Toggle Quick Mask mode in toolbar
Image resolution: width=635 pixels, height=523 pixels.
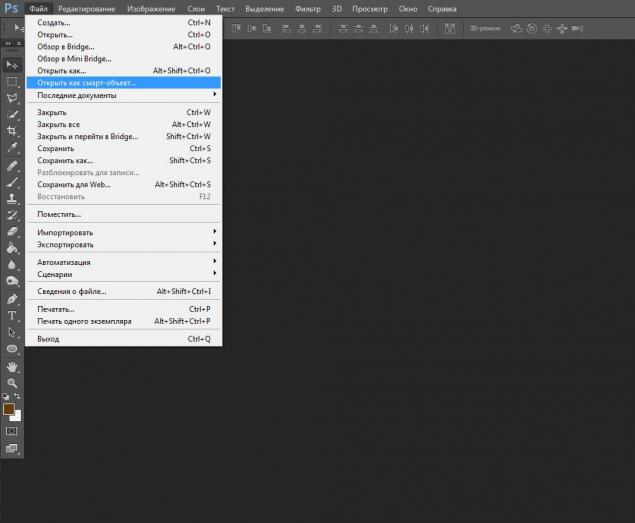pyautogui.click(x=12, y=431)
